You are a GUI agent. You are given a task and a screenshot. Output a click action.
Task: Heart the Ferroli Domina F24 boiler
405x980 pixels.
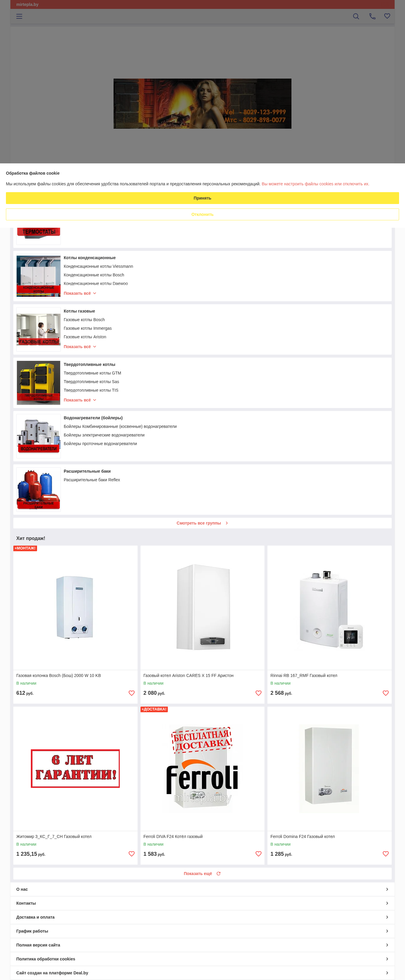[x=386, y=854]
